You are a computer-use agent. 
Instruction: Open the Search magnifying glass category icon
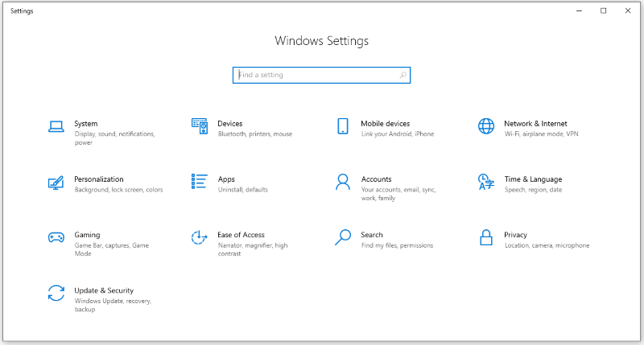343,237
